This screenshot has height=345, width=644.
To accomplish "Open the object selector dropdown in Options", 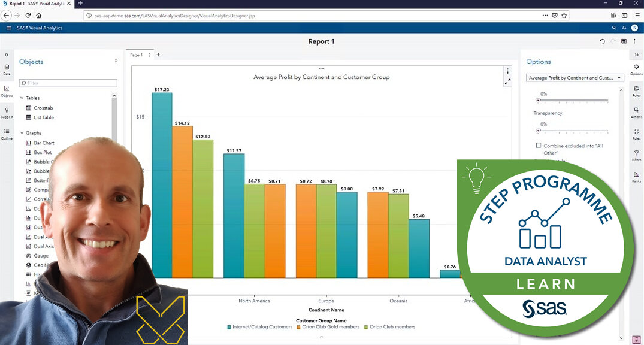I will click(575, 78).
